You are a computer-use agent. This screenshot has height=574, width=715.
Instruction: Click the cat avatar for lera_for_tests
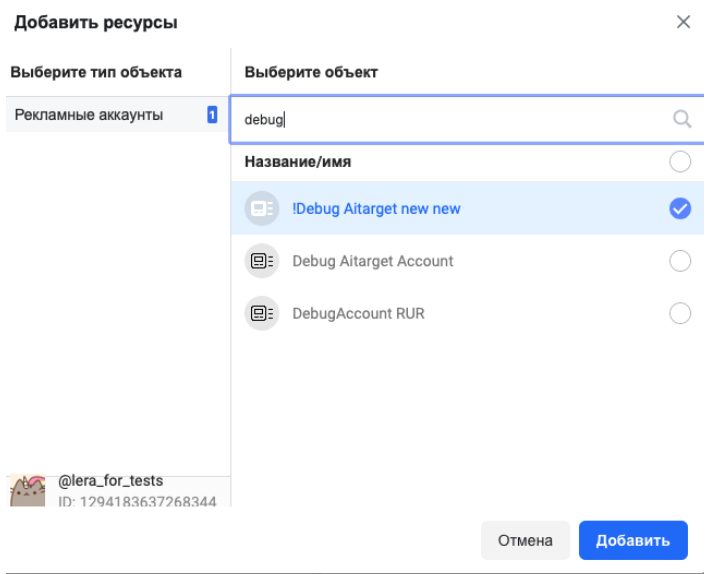[28, 491]
